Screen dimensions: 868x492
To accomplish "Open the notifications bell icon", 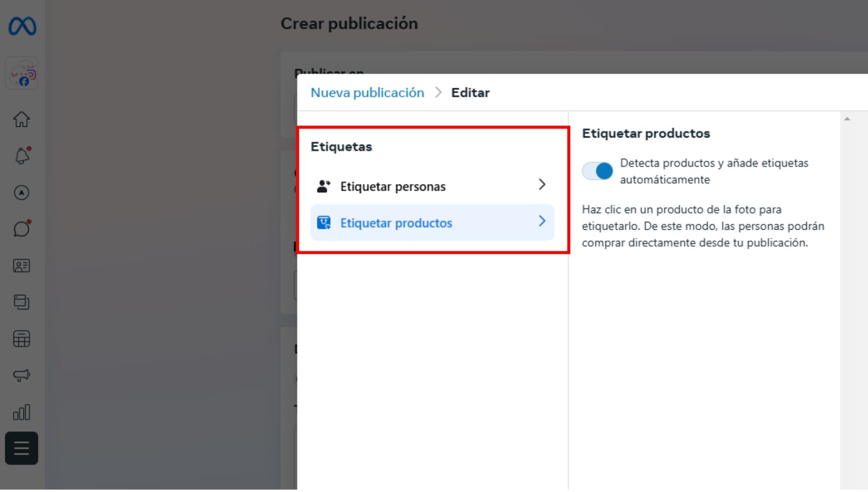I will 22,155.
